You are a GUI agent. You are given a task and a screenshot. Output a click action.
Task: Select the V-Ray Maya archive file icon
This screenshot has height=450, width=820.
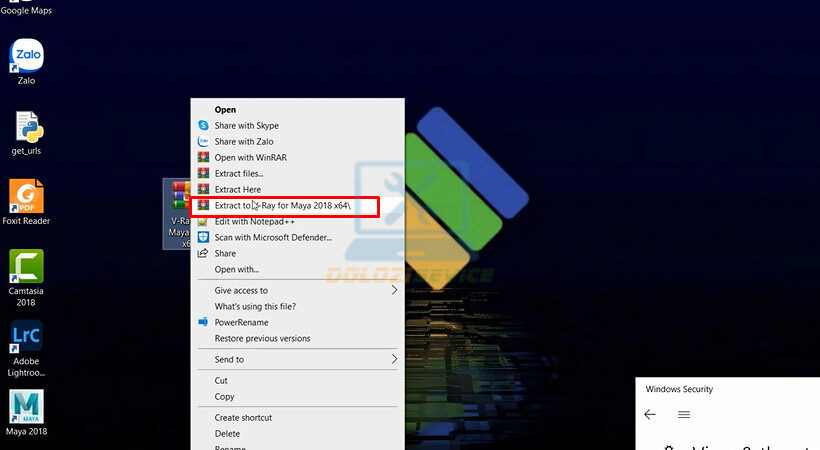click(x=179, y=197)
